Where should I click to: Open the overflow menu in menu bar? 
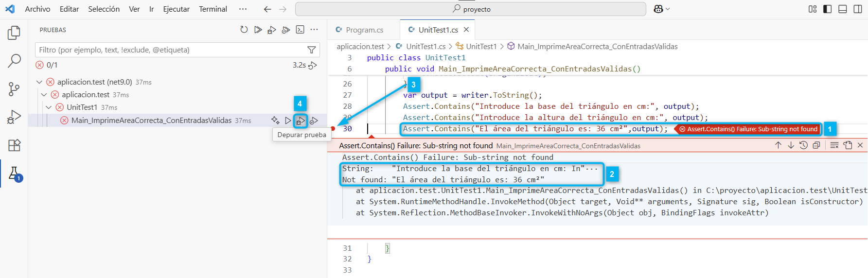click(x=243, y=9)
